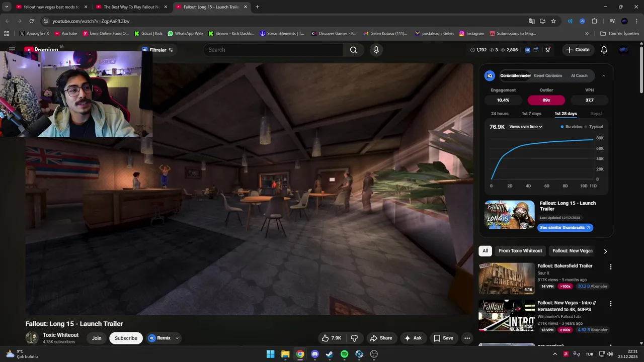Show next filter chips with arrow
644x362 pixels.
point(605,251)
